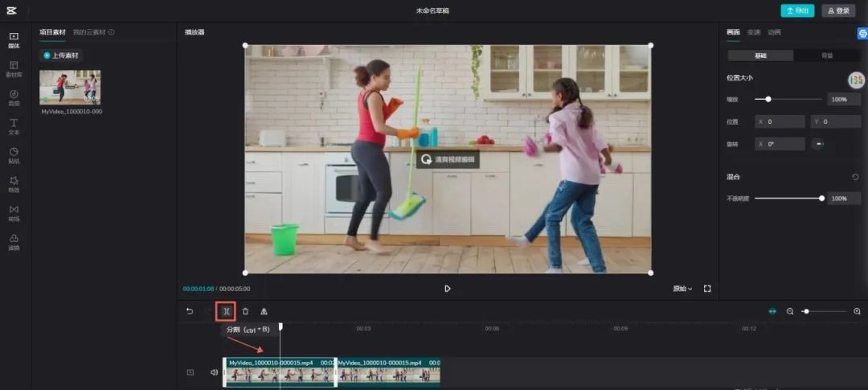Reset the blend (混合) settings

point(855,177)
